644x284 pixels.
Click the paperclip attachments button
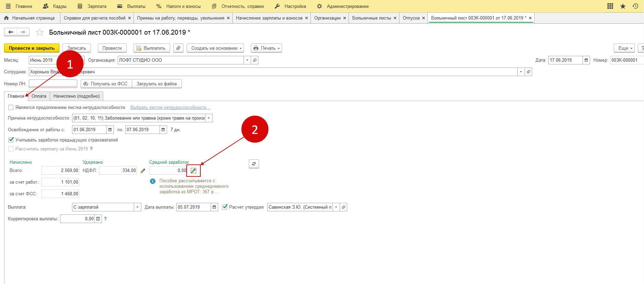tap(178, 48)
